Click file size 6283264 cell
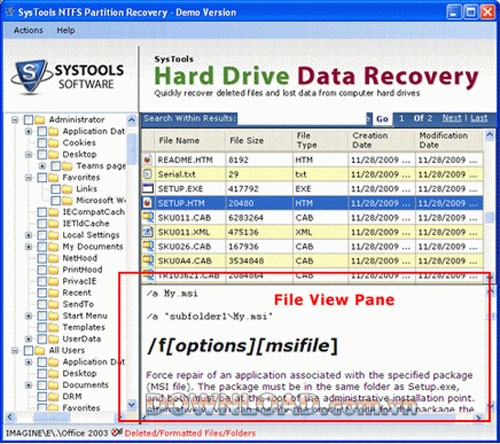The width and height of the screenshot is (500, 444). [x=259, y=218]
